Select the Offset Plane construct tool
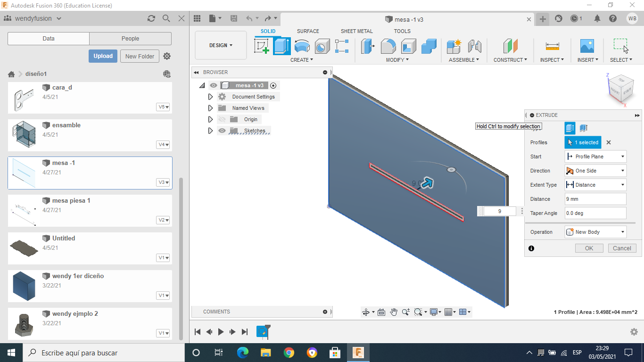 [x=511, y=46]
